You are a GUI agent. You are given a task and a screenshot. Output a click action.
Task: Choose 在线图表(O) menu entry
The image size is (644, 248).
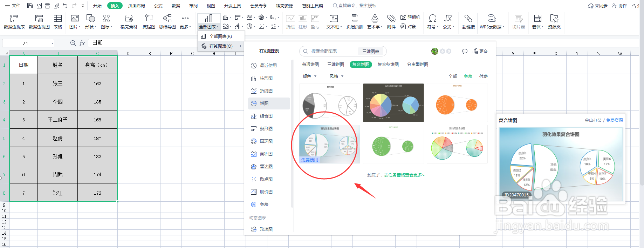pyautogui.click(x=221, y=46)
